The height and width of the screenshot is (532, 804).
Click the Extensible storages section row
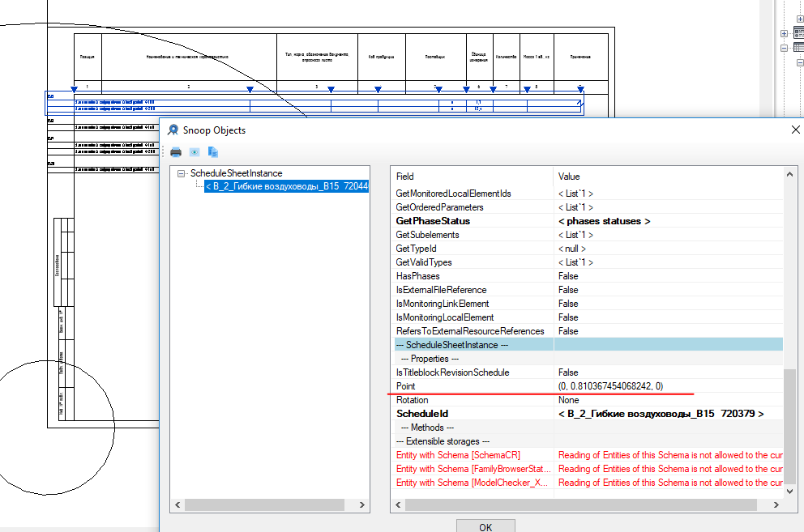point(588,441)
